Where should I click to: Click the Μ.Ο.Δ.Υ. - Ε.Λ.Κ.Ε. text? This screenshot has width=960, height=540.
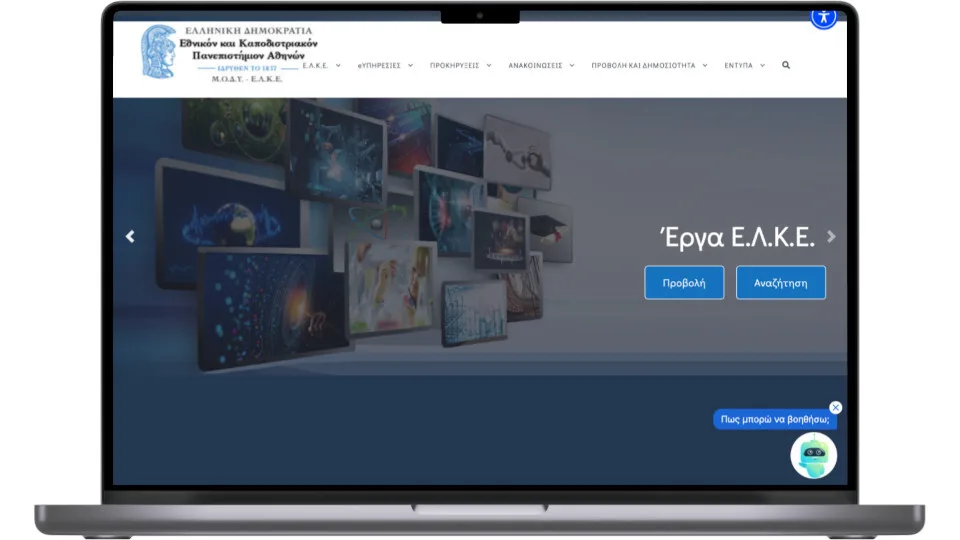[247, 79]
